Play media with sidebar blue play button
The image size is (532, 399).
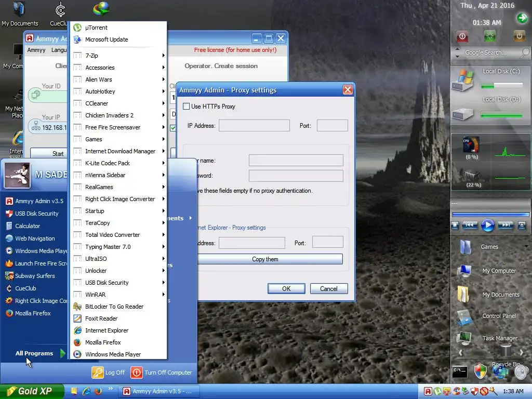(487, 225)
